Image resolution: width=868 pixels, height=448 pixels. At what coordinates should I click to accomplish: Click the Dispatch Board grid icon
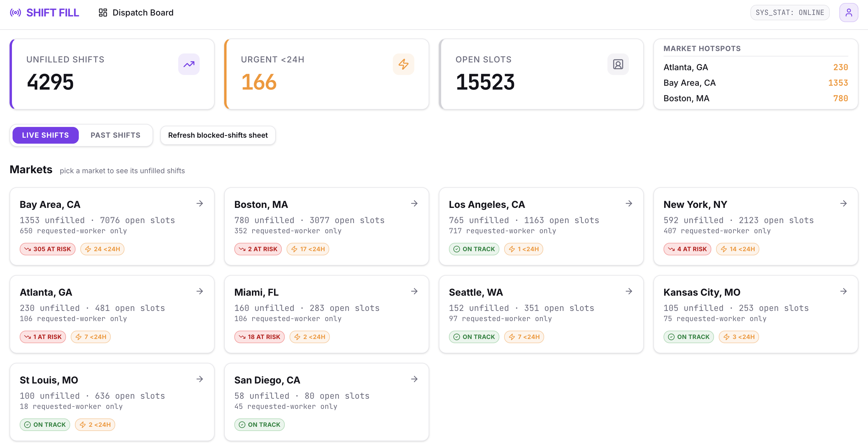click(103, 13)
